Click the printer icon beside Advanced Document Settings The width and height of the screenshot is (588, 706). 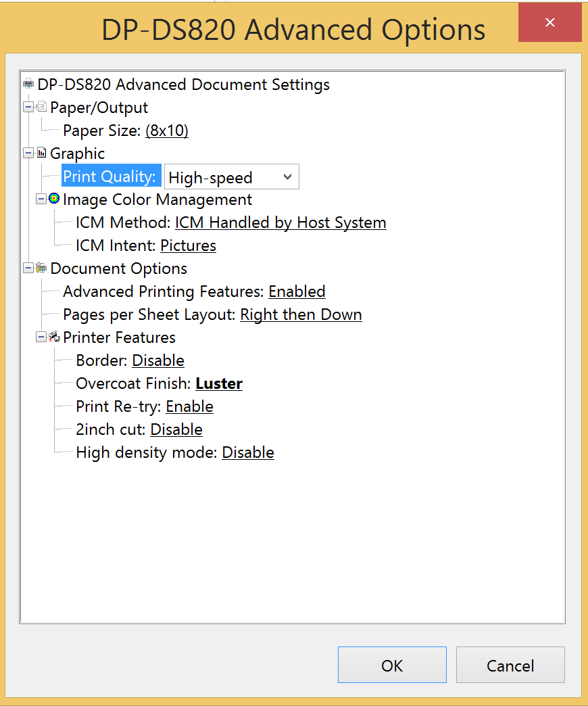point(28,84)
